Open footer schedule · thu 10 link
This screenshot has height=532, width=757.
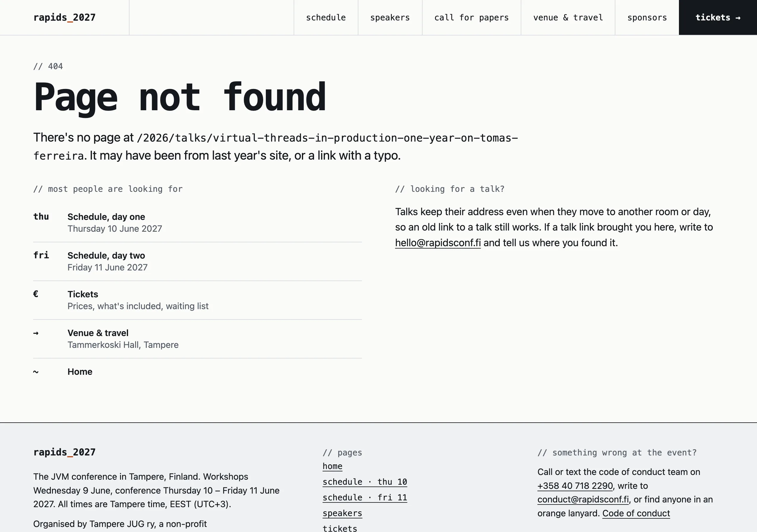tap(365, 482)
